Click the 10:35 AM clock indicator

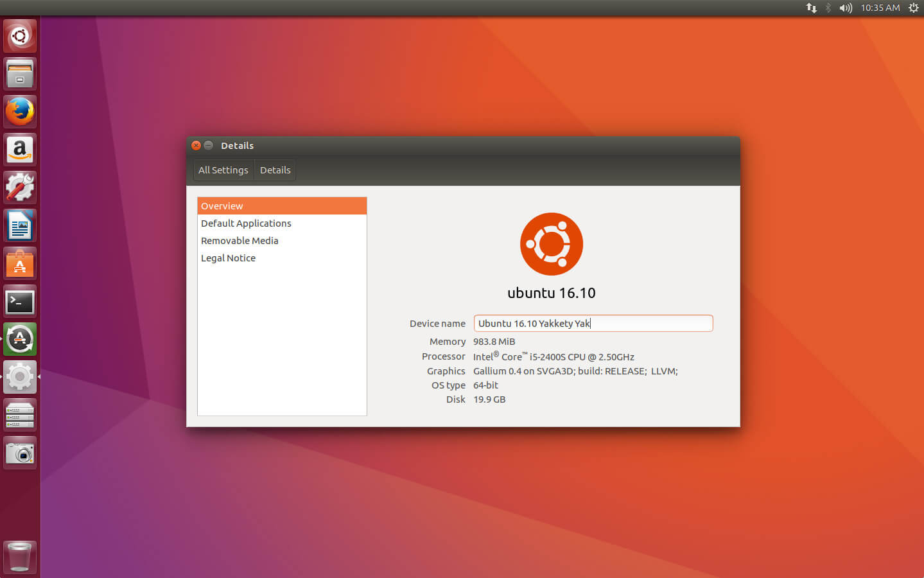point(880,8)
